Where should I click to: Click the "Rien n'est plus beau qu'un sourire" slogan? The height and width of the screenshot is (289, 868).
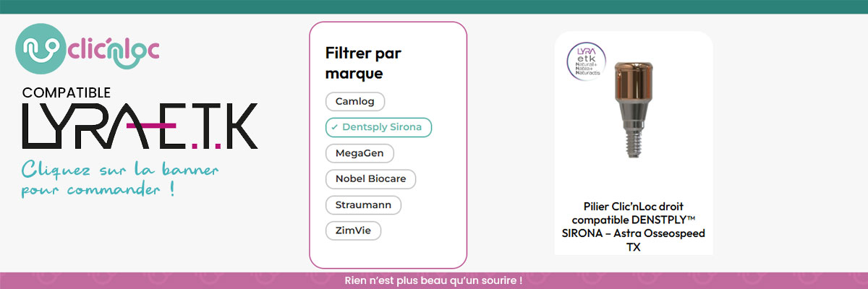pos(434,280)
